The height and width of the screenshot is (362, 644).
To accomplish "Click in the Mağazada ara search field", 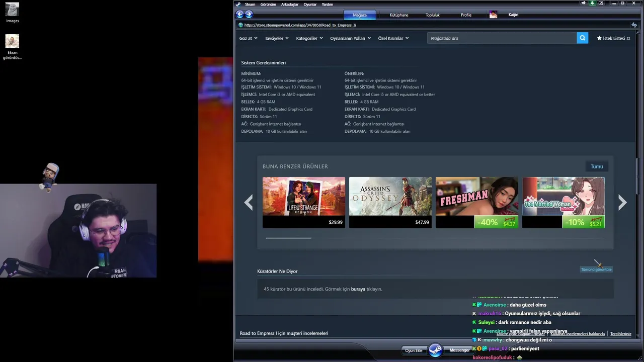I will click(502, 38).
